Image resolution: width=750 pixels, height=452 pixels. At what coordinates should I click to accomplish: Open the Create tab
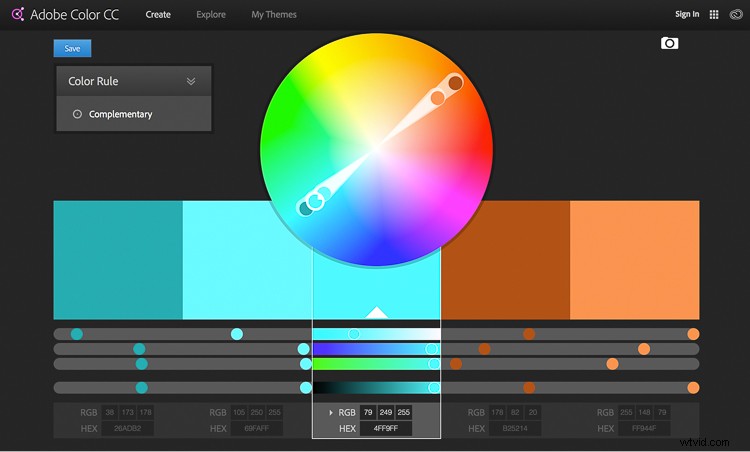click(158, 15)
